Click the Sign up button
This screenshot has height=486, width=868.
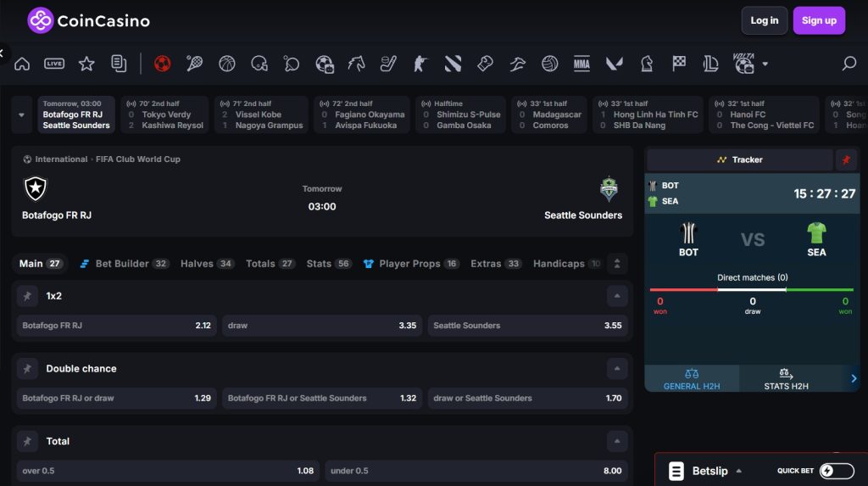(x=819, y=20)
